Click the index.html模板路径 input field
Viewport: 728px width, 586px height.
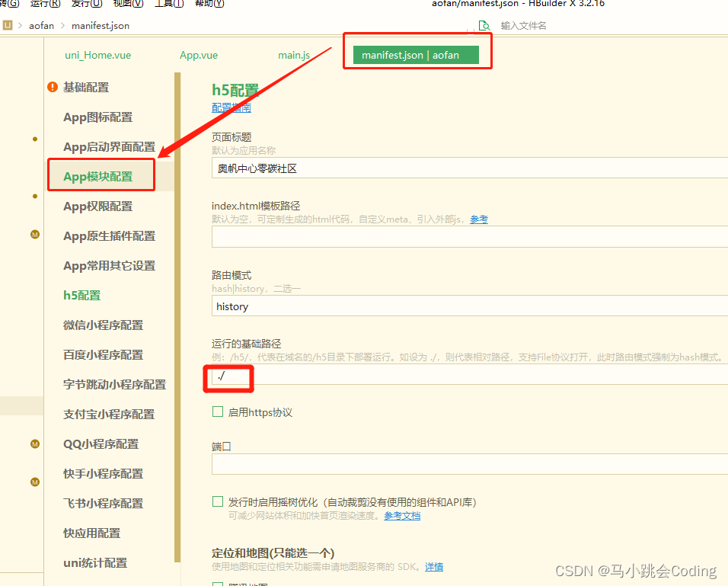(469, 236)
